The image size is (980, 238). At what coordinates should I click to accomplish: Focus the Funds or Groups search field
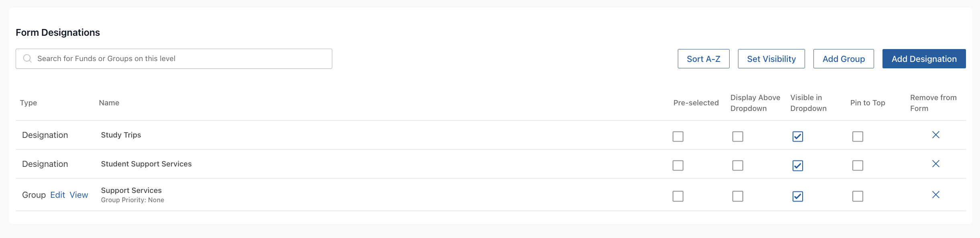174,59
